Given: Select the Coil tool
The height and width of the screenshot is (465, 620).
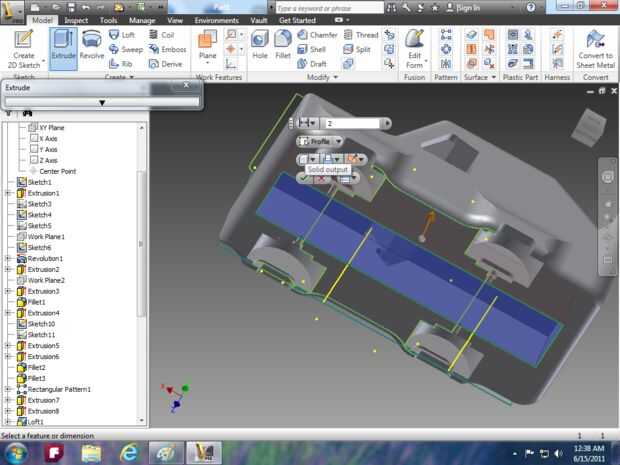Looking at the screenshot, I should [x=161, y=35].
